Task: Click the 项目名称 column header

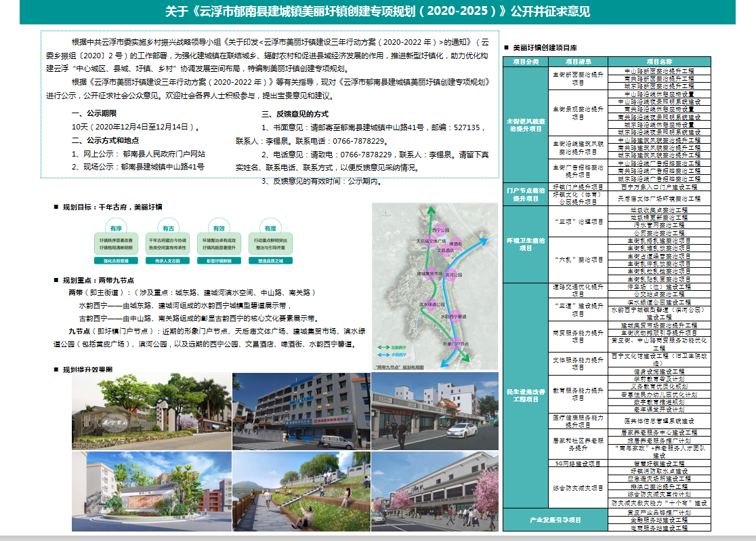Action: tap(659, 62)
